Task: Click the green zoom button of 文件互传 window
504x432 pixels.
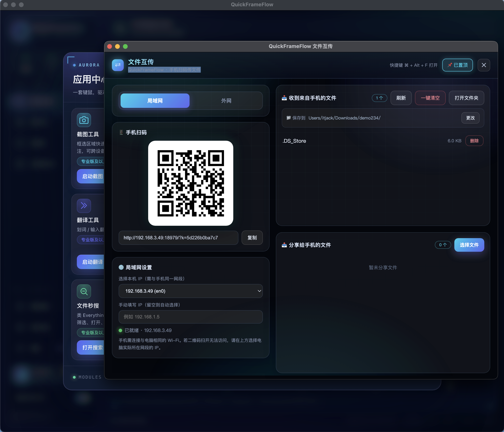Action: point(125,46)
